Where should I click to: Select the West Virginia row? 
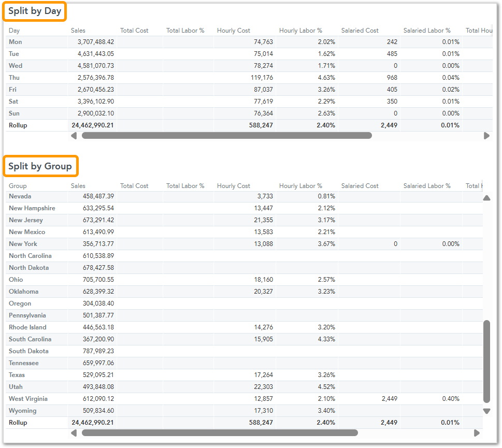coord(28,399)
